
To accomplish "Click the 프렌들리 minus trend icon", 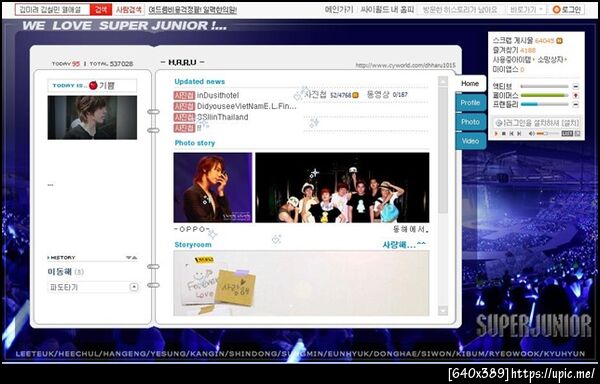I will (576, 104).
